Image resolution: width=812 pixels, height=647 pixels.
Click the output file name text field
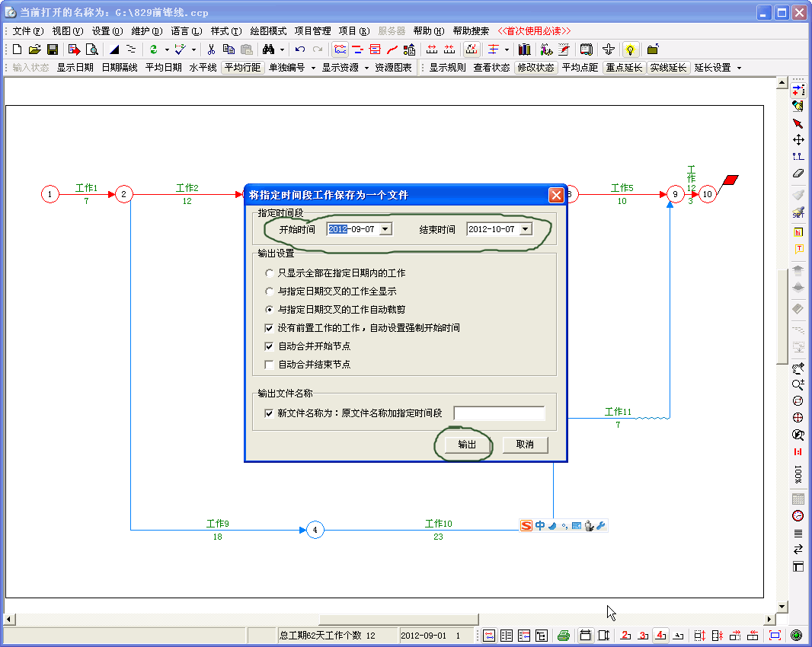click(499, 413)
